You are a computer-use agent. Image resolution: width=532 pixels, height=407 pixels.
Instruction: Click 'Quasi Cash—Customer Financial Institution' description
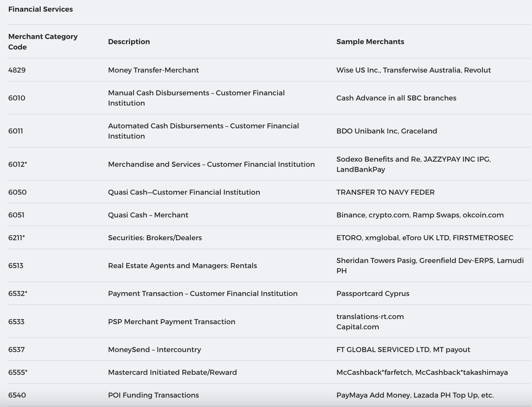[x=184, y=192]
